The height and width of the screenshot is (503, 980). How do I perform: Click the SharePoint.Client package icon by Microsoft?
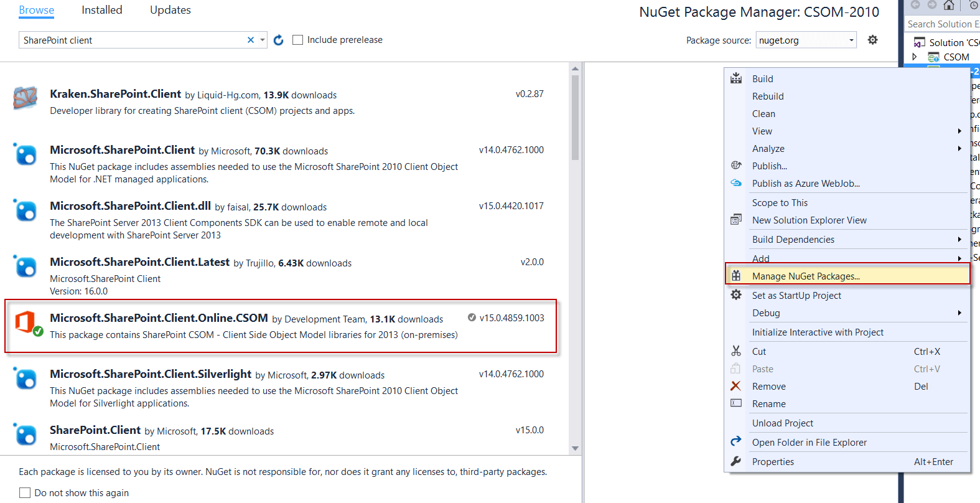[26, 434]
